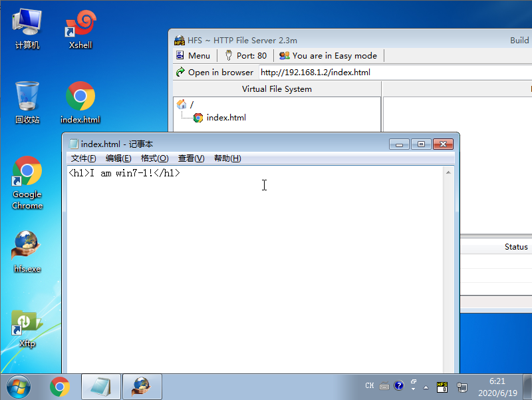Click the Port: 80 button
This screenshot has height=400, width=532.
pyautogui.click(x=245, y=56)
